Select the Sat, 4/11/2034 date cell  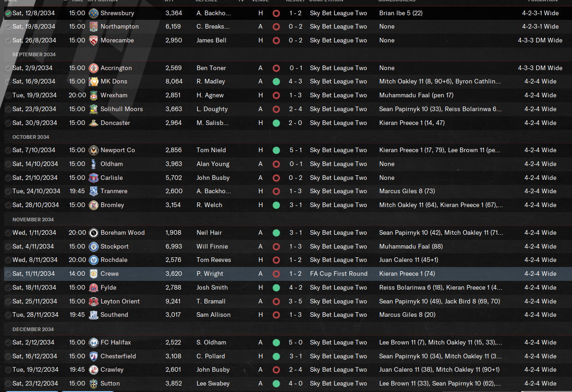33,246
